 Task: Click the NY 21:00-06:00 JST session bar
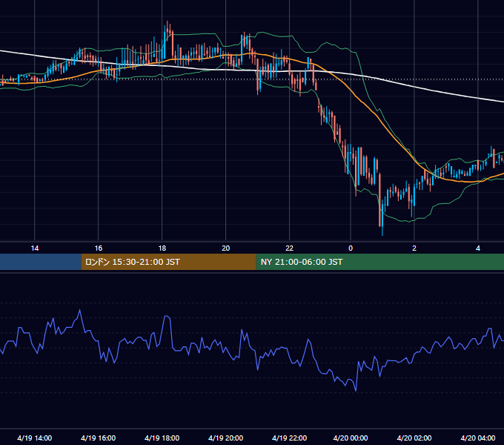380,262
